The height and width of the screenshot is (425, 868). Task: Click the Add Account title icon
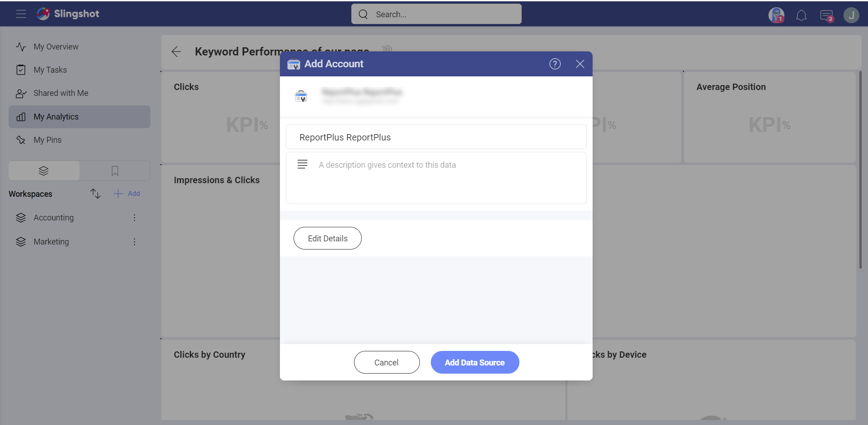294,64
